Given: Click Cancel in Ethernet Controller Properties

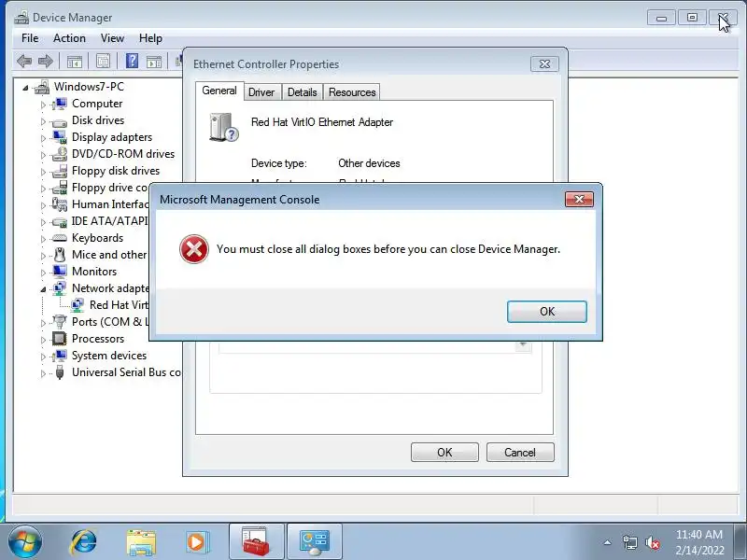Looking at the screenshot, I should [520, 453].
